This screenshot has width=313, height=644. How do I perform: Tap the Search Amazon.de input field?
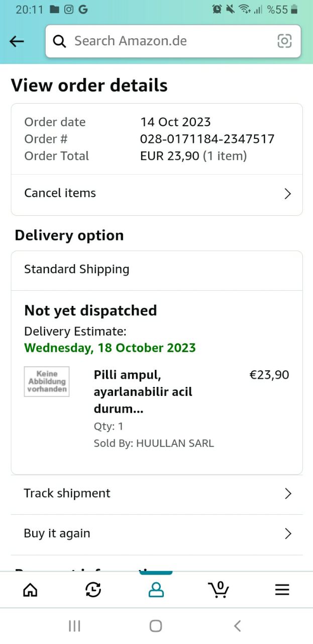pos(171,41)
